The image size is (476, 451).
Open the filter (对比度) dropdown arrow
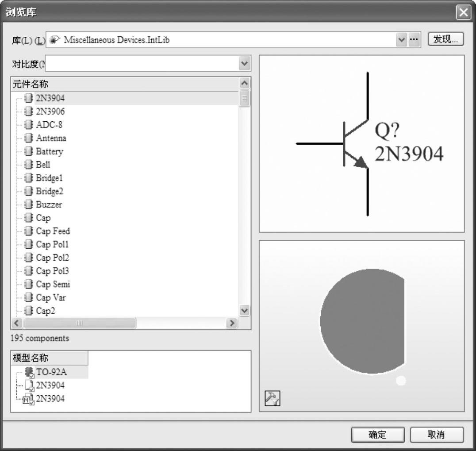pos(244,64)
